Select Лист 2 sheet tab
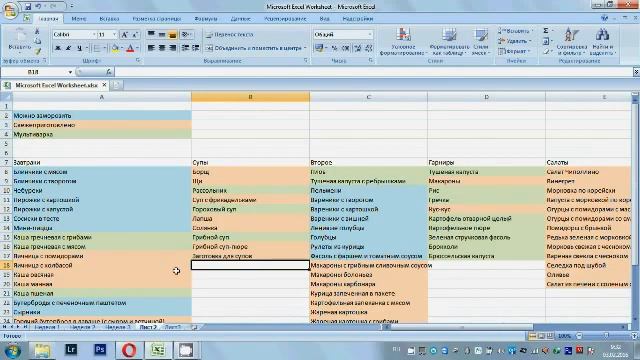Screen dimensions: 640x360 click(148, 327)
